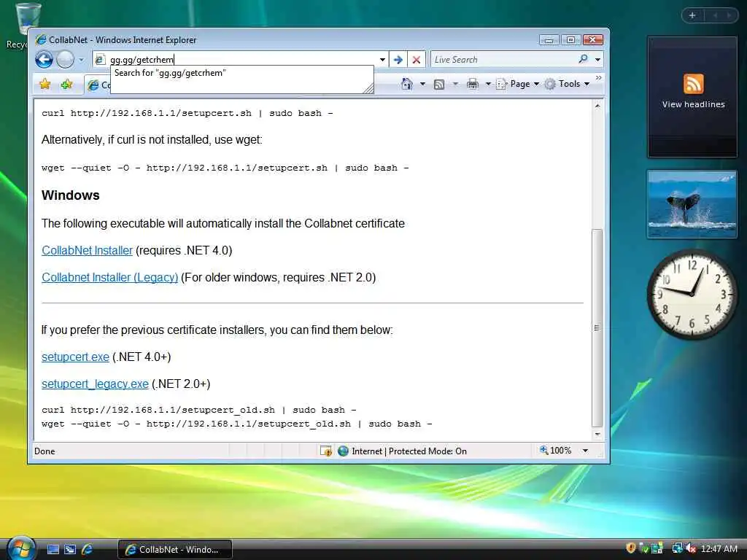The width and height of the screenshot is (747, 560).
Task: Click the muted volume tray icon
Action: tap(691, 548)
